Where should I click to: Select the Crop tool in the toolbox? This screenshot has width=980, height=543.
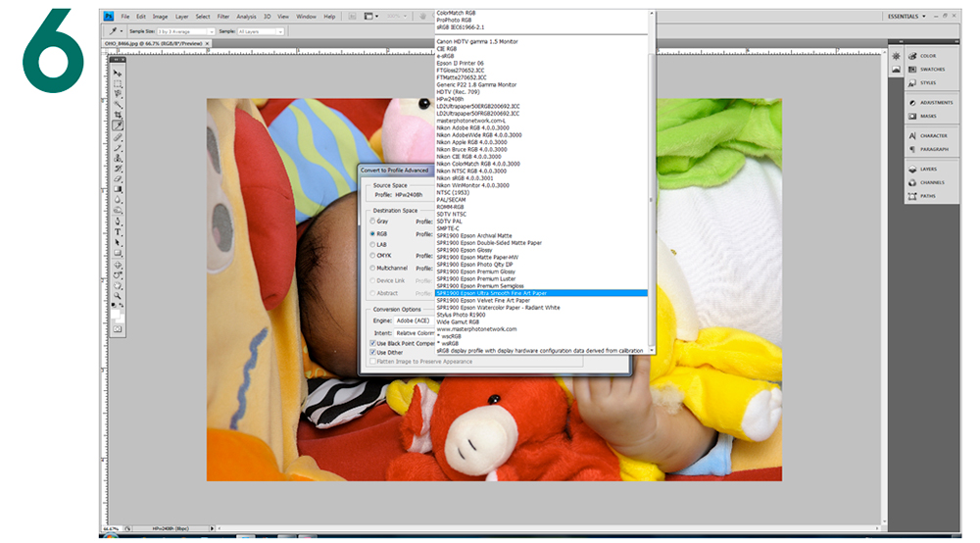(x=118, y=116)
